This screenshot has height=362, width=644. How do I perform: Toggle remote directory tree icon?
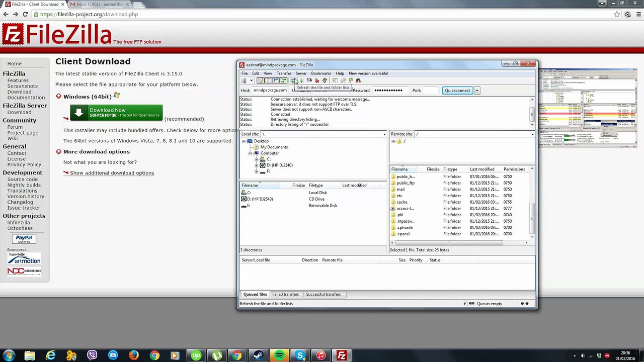276,80
